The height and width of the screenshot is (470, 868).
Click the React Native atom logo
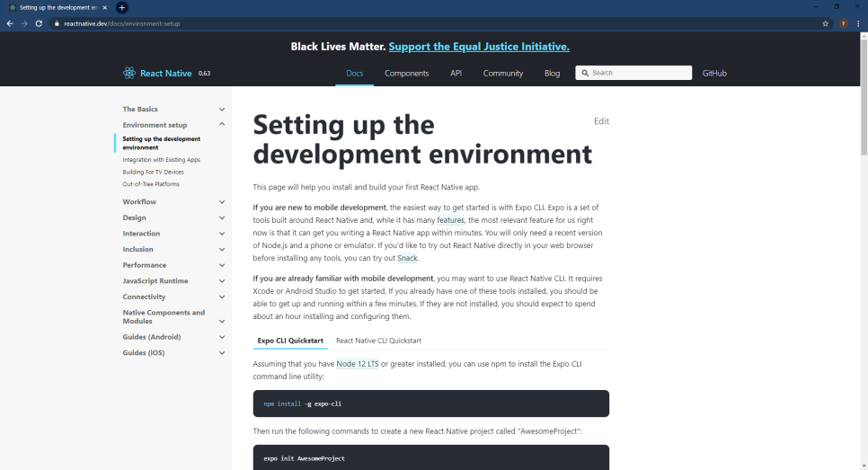129,73
